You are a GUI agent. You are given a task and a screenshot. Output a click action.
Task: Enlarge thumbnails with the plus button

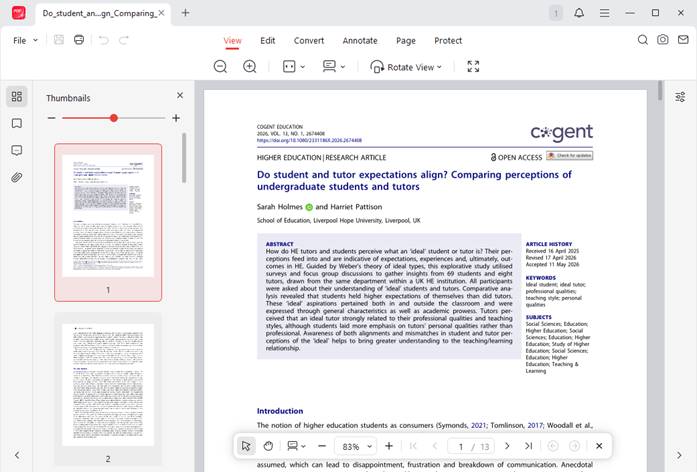176,118
